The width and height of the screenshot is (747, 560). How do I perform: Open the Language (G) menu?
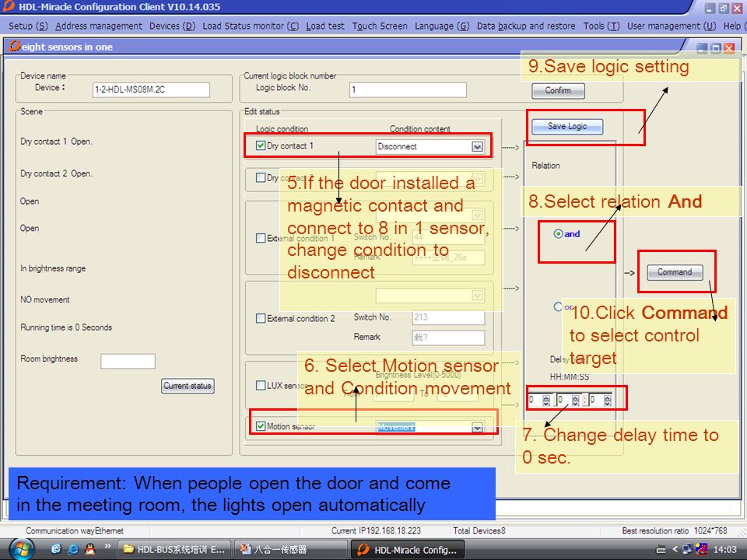pos(442,26)
